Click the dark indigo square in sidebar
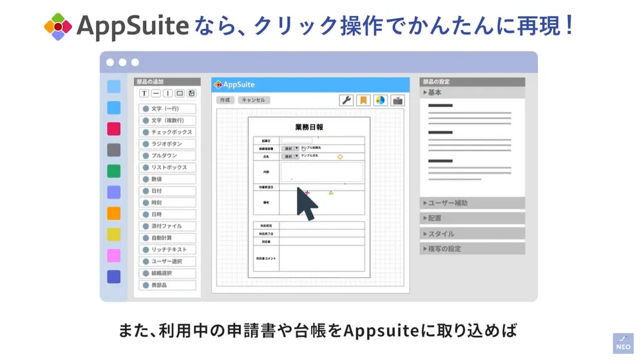The image size is (644, 361). pos(114,277)
